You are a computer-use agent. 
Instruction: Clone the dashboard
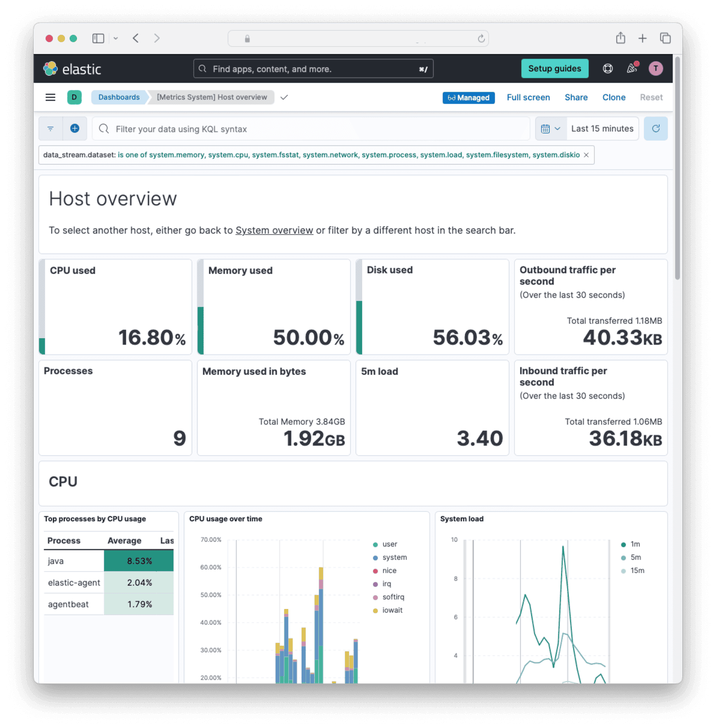point(614,97)
